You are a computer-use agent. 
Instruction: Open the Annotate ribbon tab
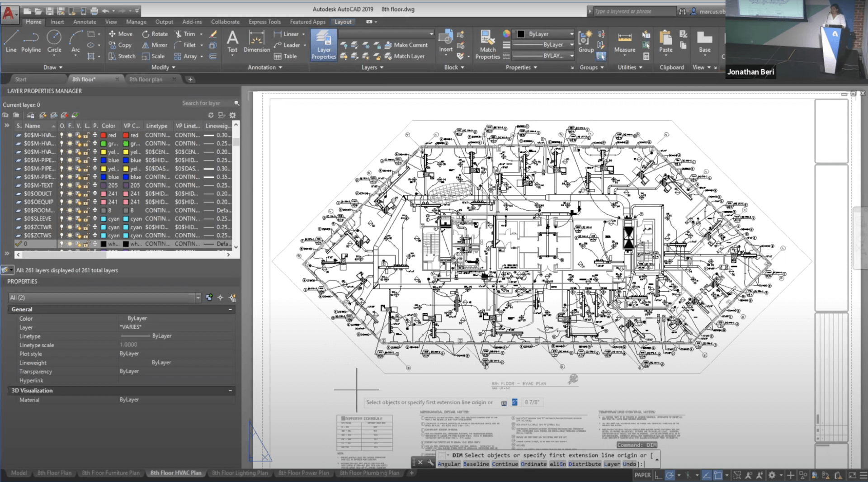pos(85,22)
